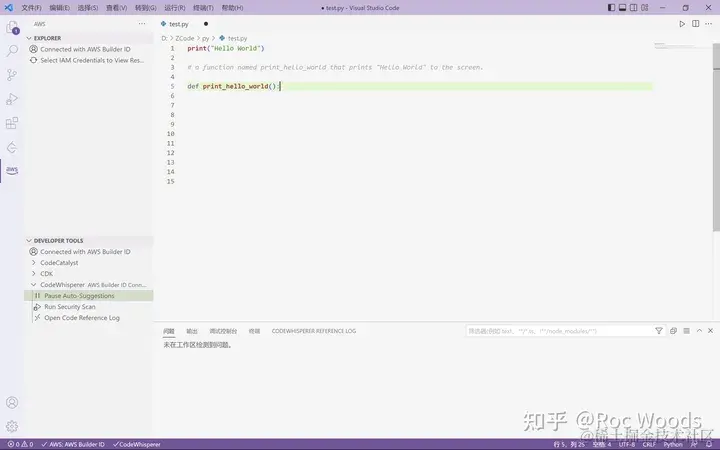Select the test.py editor tab

(185, 24)
